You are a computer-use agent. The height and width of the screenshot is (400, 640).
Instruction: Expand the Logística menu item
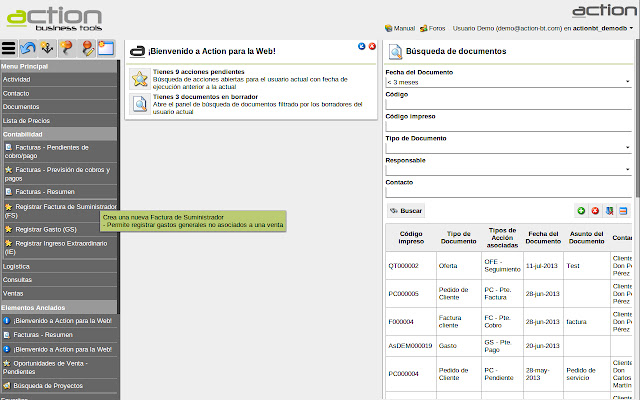pos(59,266)
